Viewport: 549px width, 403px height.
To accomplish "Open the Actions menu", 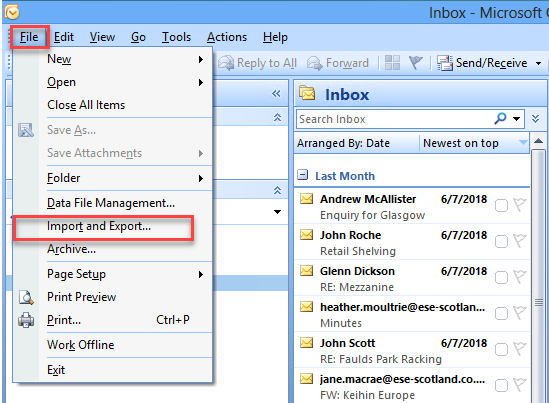I will pyautogui.click(x=227, y=37).
